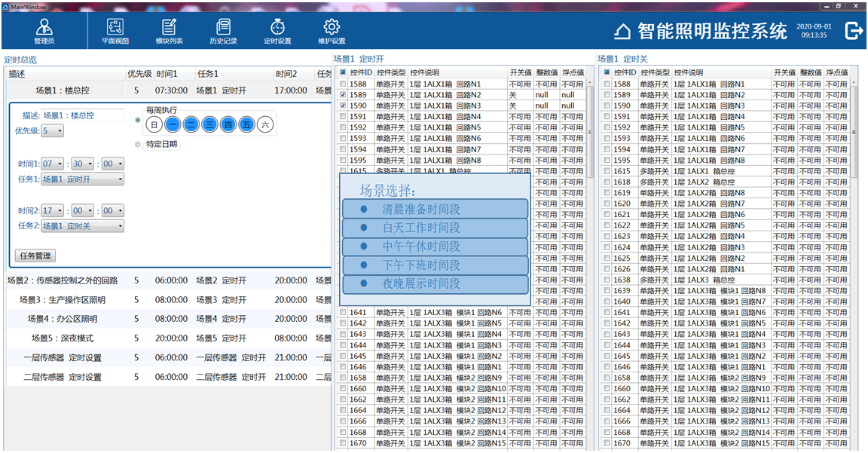Click the 任务管理 button

tap(35, 256)
